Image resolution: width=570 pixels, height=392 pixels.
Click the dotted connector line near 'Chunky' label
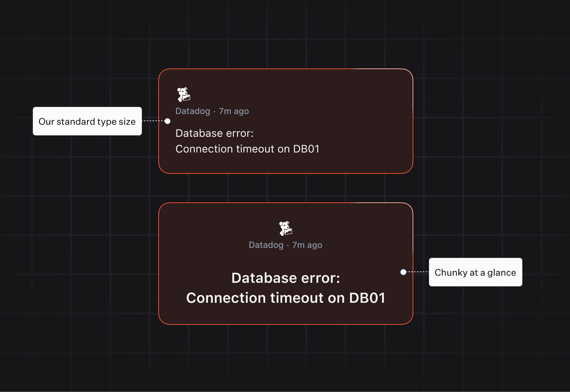click(x=417, y=272)
